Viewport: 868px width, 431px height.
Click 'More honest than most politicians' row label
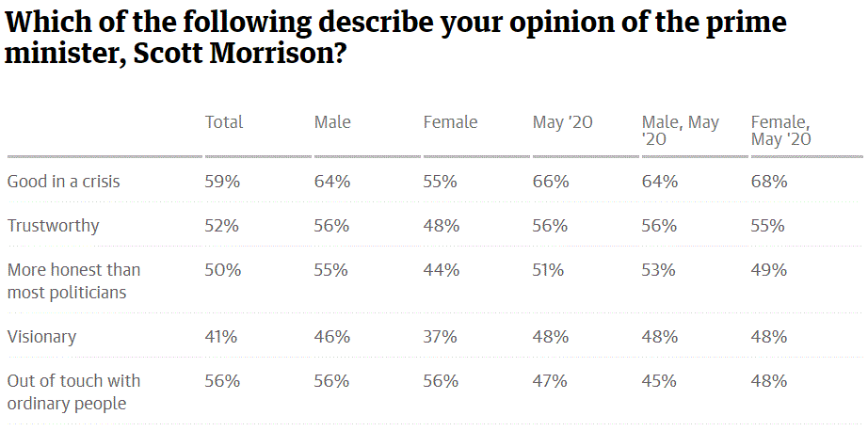pyautogui.click(x=73, y=280)
